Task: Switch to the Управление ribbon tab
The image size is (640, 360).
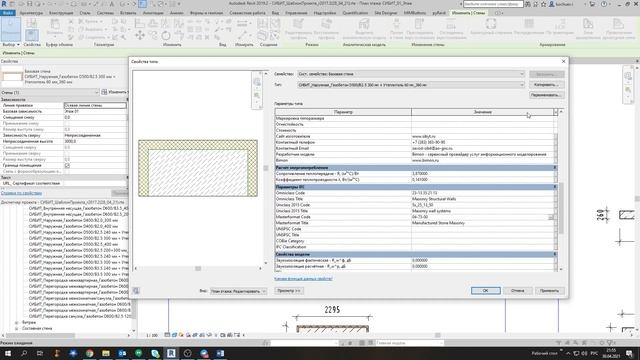Action: point(296,13)
